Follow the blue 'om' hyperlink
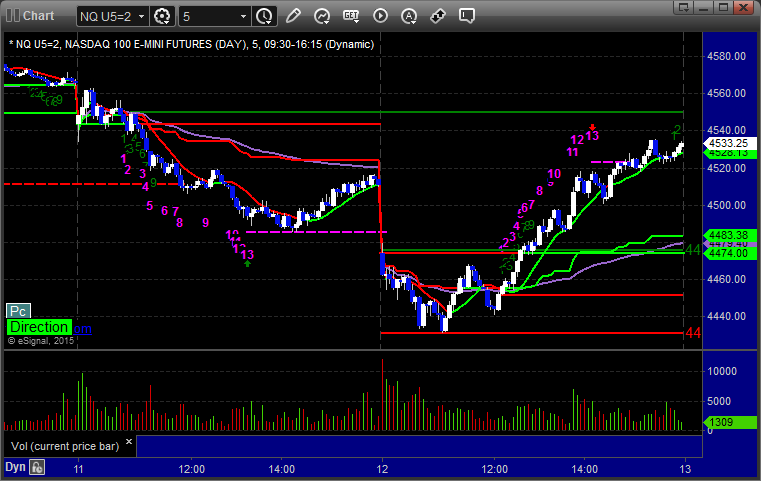Image resolution: width=761 pixels, height=481 pixels. [x=82, y=329]
